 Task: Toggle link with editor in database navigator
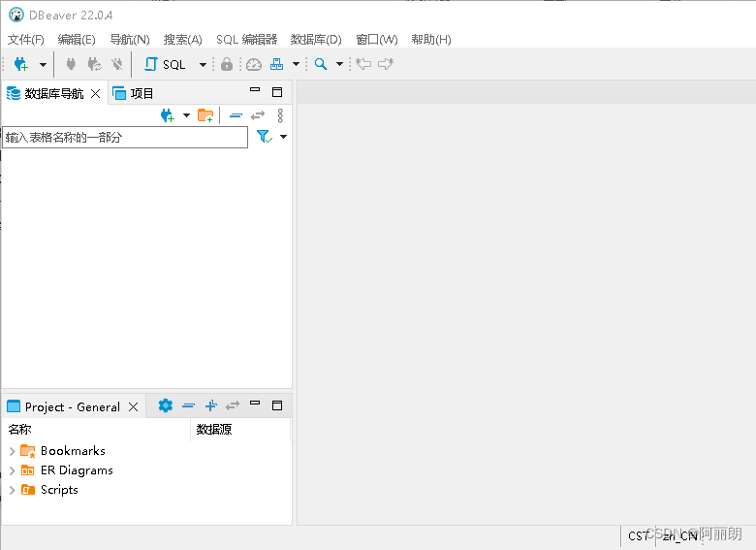click(258, 115)
